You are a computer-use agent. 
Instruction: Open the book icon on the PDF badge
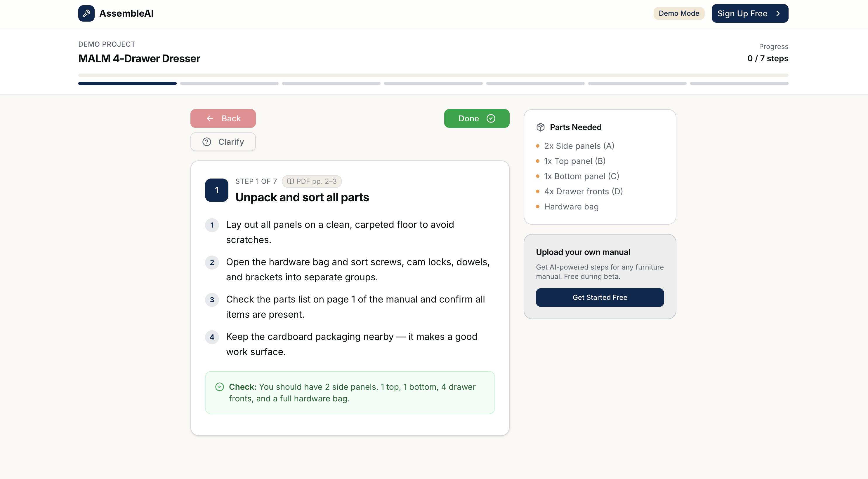point(291,181)
